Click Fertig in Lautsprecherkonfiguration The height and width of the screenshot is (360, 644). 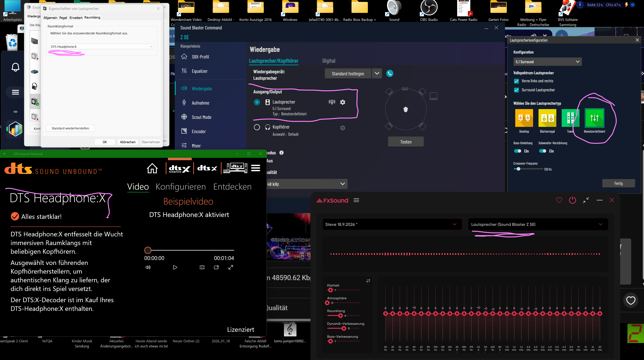[618, 183]
